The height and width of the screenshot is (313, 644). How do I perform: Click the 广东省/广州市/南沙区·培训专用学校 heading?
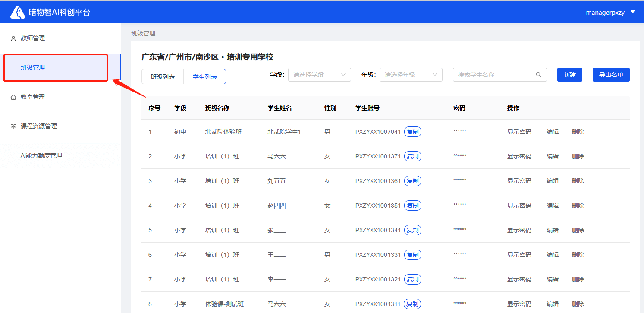click(x=207, y=57)
